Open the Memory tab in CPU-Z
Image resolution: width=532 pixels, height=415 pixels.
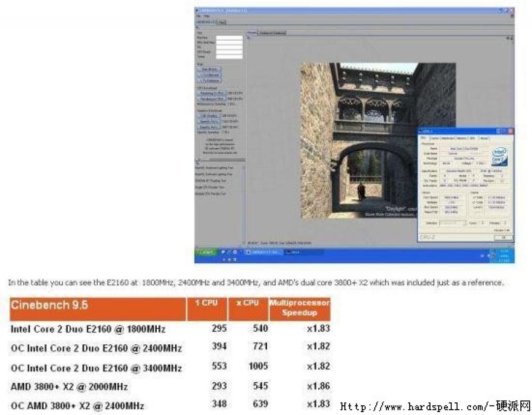pyautogui.click(x=462, y=138)
